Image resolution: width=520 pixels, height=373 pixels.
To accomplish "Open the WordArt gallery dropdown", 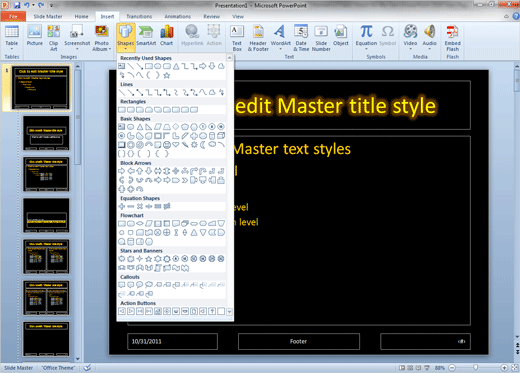I will click(280, 49).
